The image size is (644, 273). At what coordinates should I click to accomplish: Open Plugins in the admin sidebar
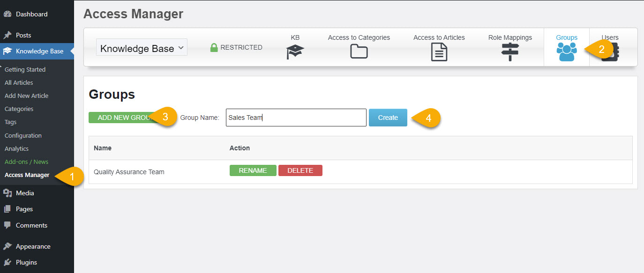[26, 262]
